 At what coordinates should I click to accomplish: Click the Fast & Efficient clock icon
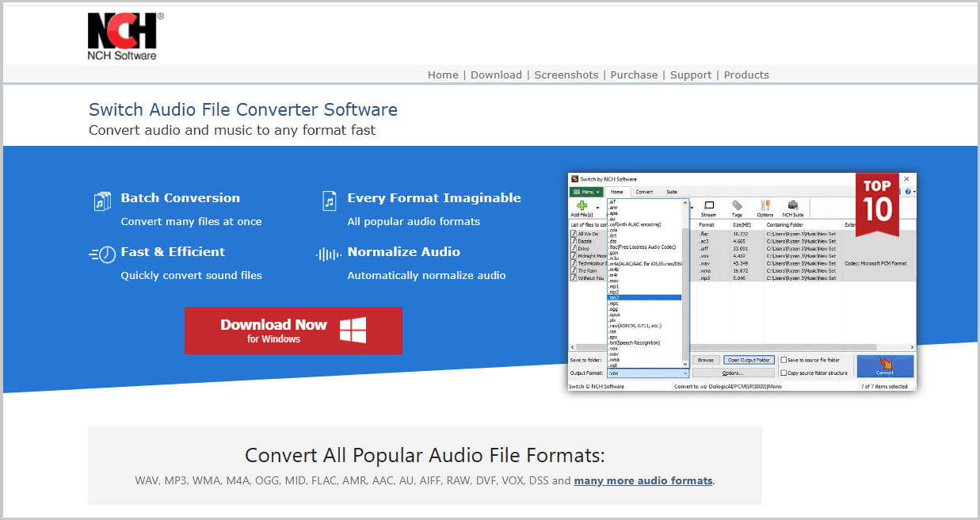(x=103, y=254)
